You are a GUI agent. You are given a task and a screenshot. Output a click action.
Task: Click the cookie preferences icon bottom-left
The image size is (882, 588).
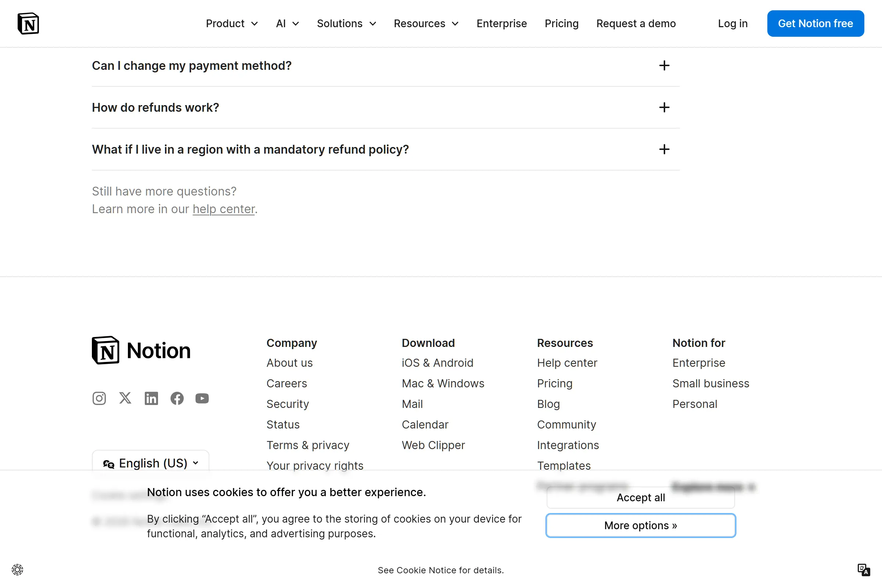17,569
